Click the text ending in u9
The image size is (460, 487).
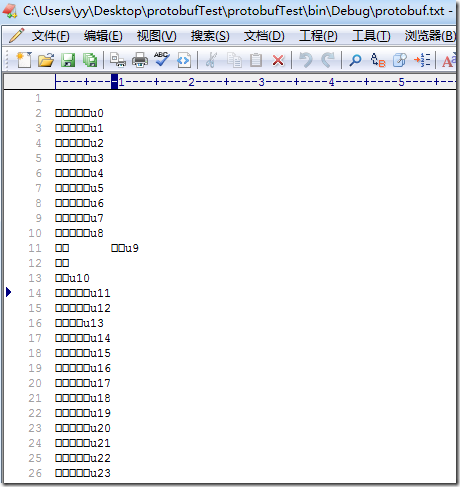[x=125, y=248]
